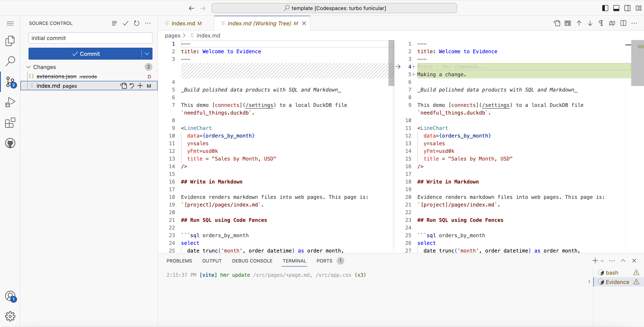
Task: Toggle the bottom panel visibility
Action: click(x=616, y=8)
